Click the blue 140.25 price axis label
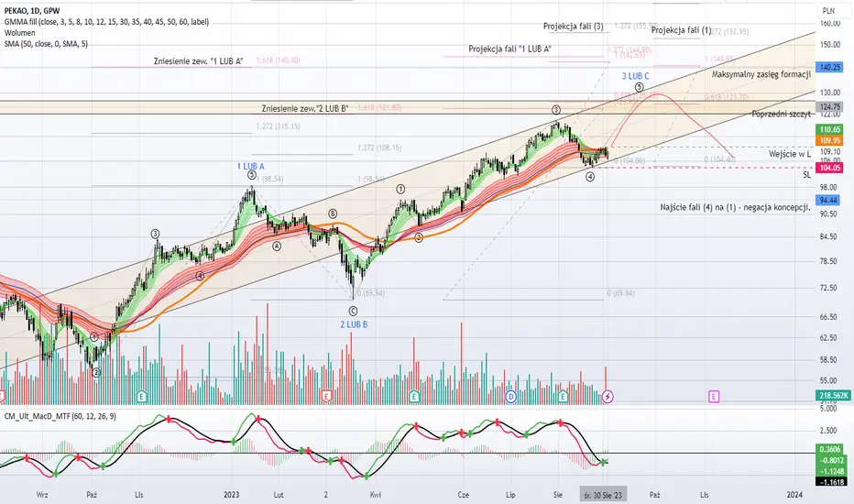This screenshot has height=504, width=854. point(829,68)
